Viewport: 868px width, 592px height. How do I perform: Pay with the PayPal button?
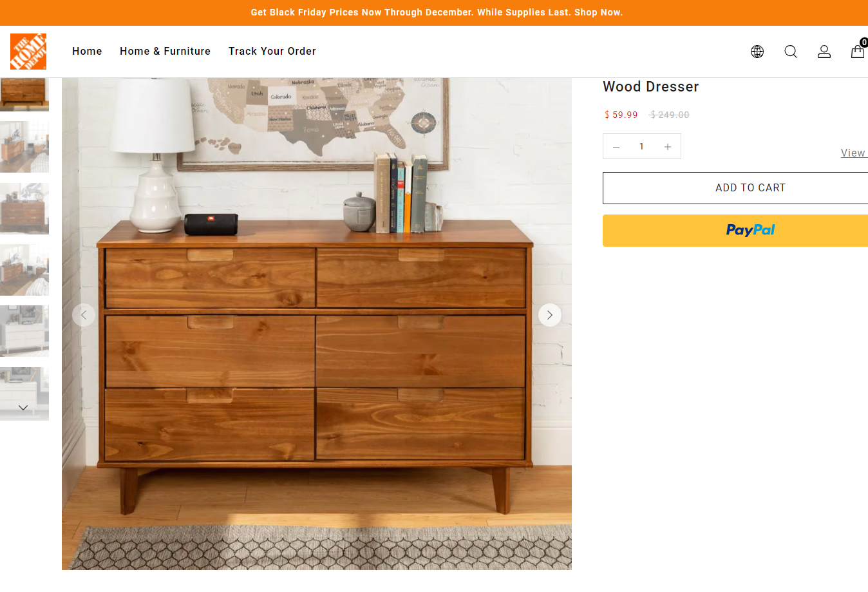tap(735, 231)
